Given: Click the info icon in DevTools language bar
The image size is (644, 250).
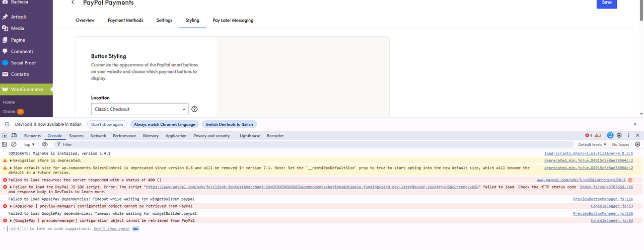Looking at the screenshot, I should 7,124.
